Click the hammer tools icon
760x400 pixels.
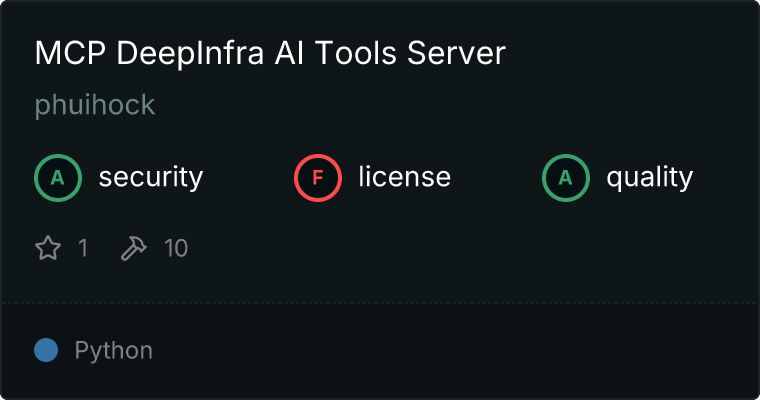tap(133, 248)
